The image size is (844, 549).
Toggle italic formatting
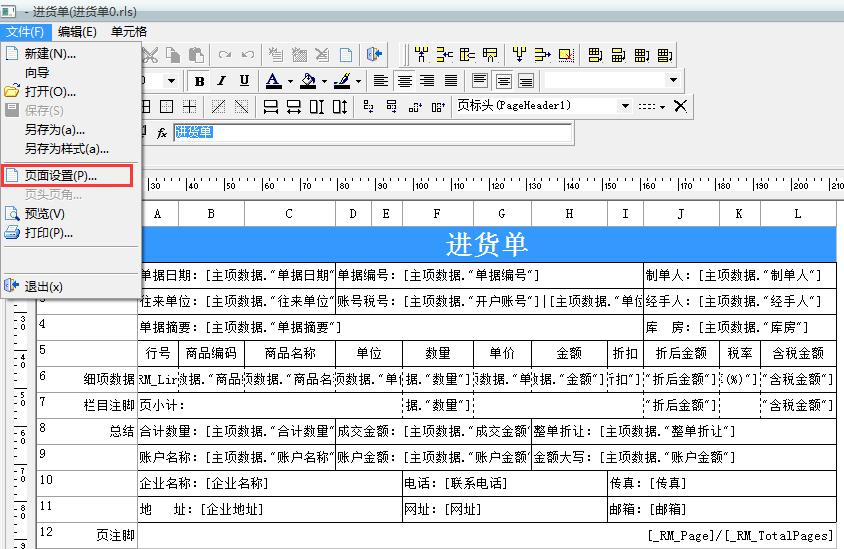pos(222,81)
